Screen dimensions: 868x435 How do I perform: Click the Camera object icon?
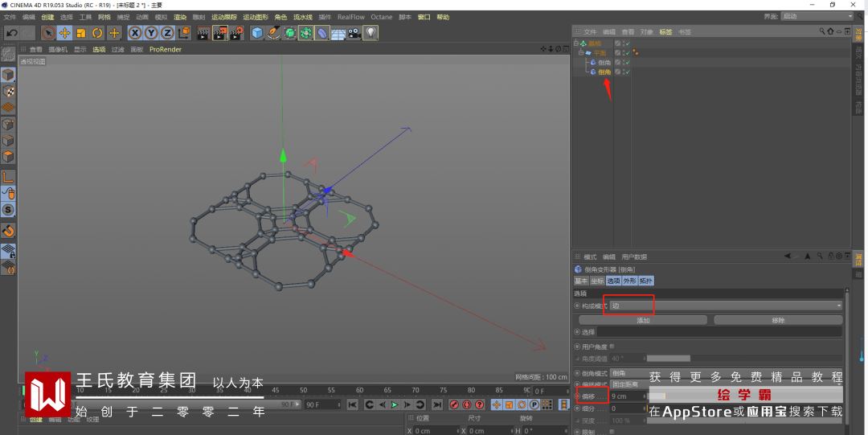tap(354, 33)
